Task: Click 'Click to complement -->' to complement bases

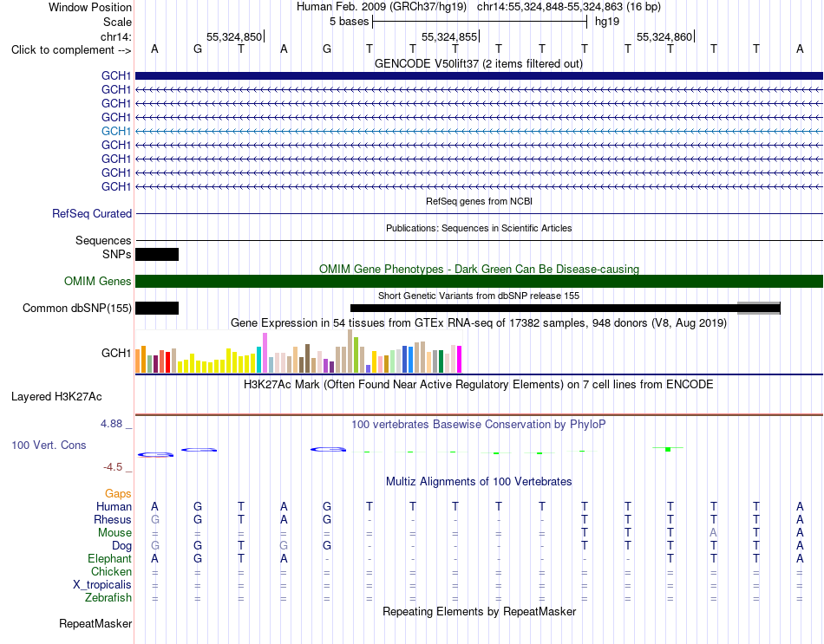Action: point(71,50)
